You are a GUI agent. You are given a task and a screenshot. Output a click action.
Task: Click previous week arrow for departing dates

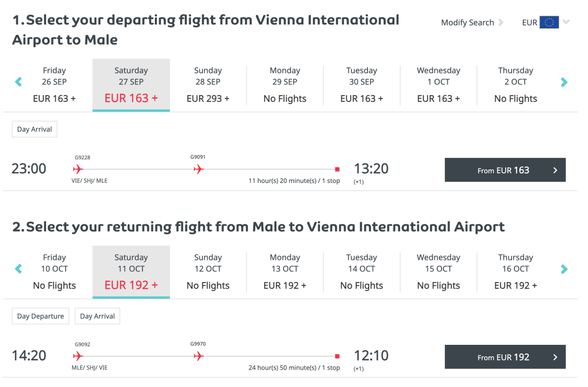(x=19, y=82)
